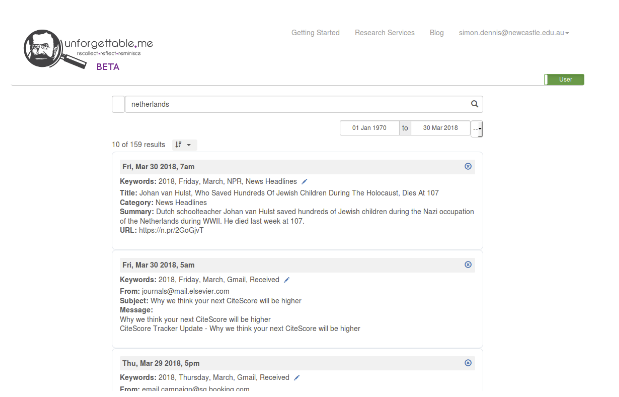Click the small box left of search field
The width and height of the screenshot is (619, 397).
118,104
